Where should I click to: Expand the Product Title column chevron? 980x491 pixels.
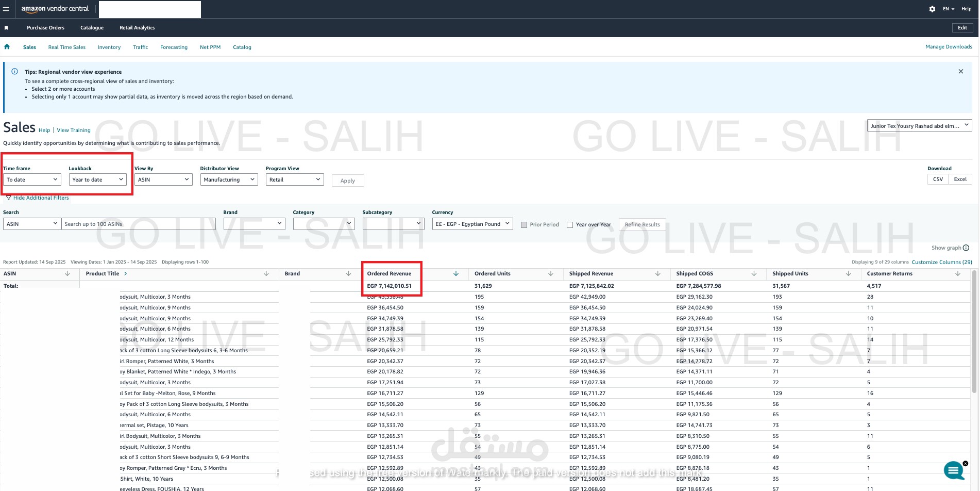point(125,274)
